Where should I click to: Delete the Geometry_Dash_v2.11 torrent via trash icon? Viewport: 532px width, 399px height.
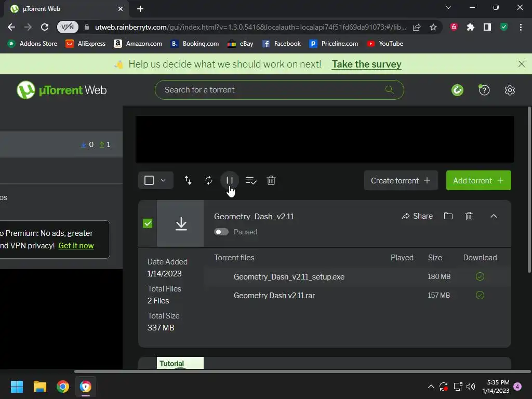pyautogui.click(x=469, y=216)
